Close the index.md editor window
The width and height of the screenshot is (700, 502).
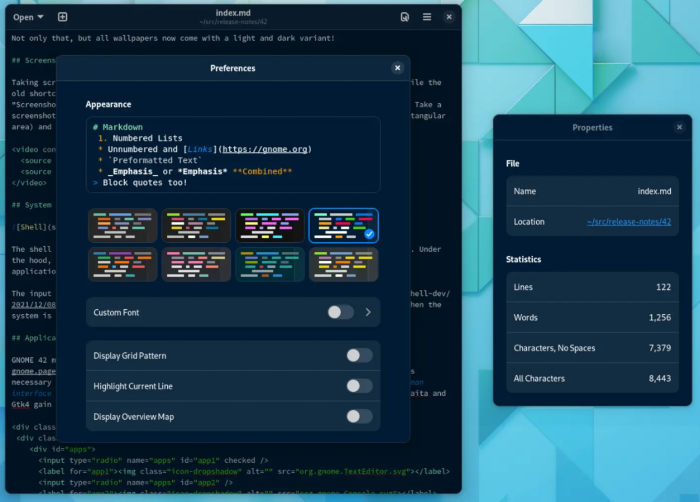point(450,17)
